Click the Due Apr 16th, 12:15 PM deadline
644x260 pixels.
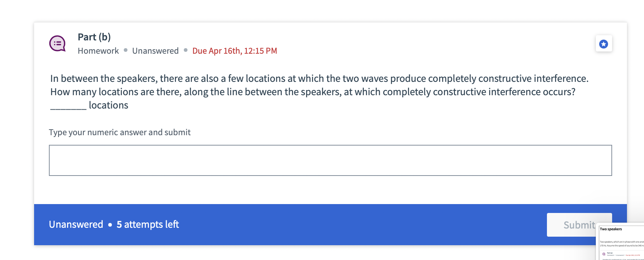coord(235,51)
